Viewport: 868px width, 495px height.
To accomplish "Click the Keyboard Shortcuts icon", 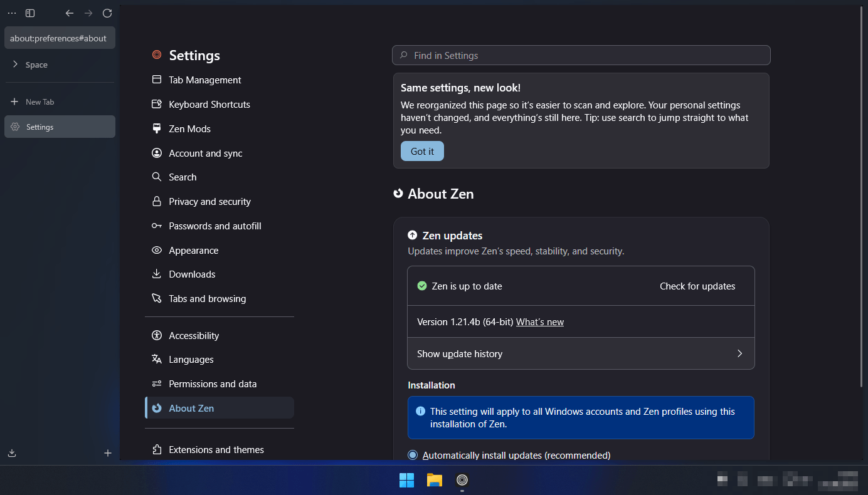I will [x=157, y=104].
